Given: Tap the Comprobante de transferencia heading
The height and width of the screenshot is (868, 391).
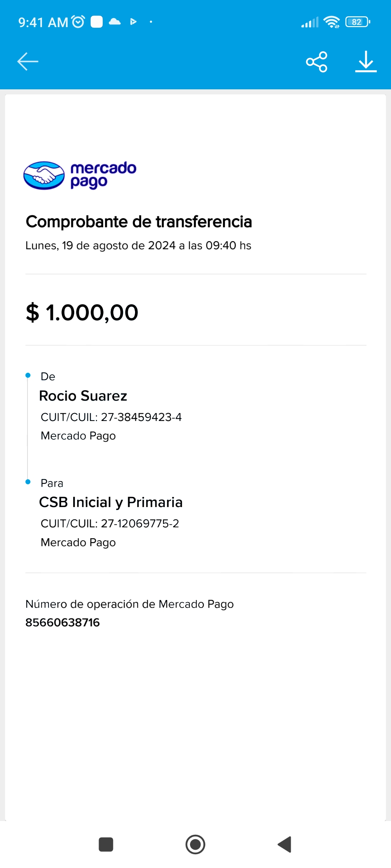Looking at the screenshot, I should (139, 222).
